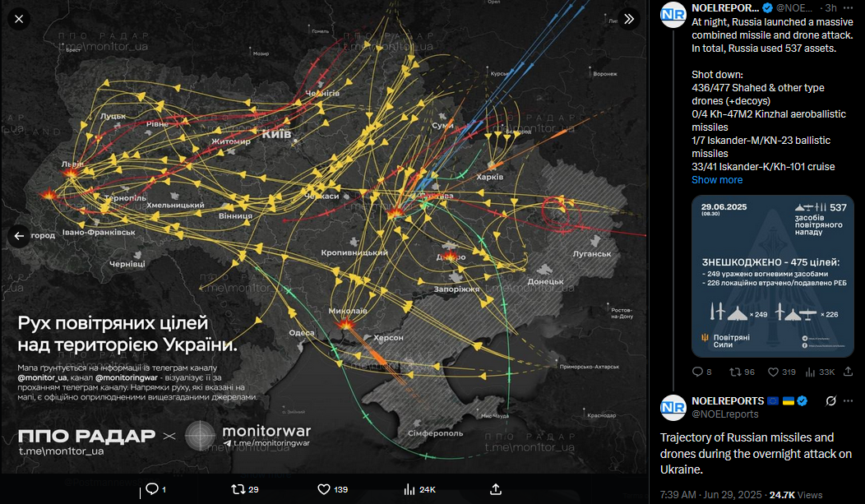The width and height of the screenshot is (865, 504).
Task: Open @NOELreports handle on lower tweet
Action: click(x=725, y=414)
